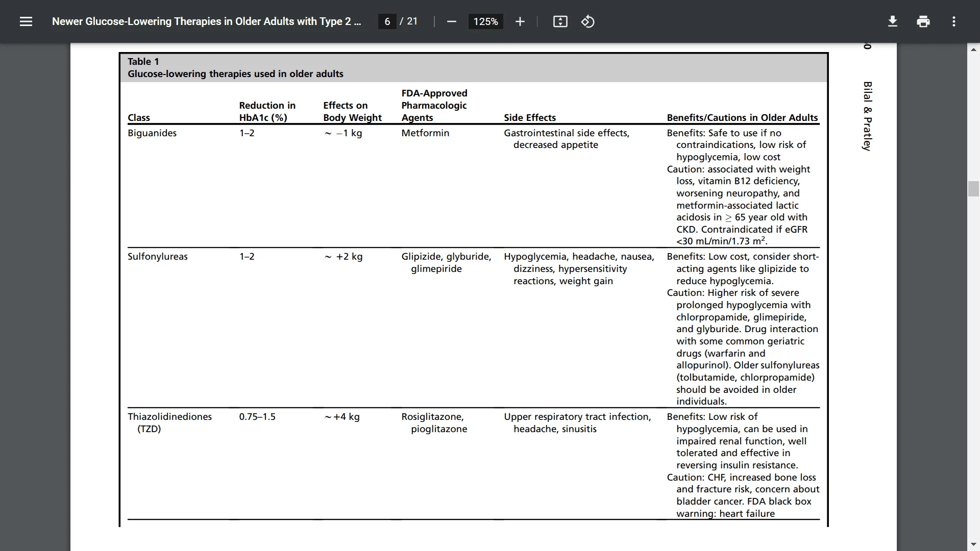Print the document

pyautogui.click(x=923, y=21)
